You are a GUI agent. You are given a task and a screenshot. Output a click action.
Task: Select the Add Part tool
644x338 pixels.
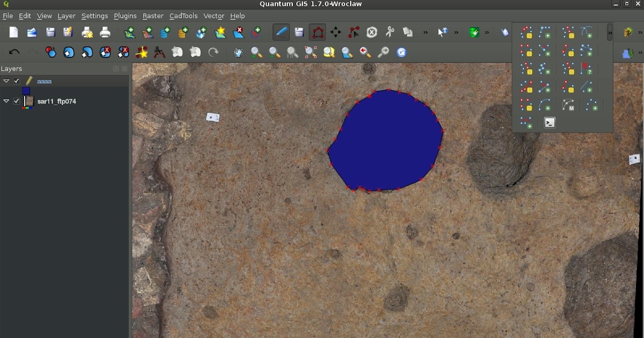click(x=87, y=53)
